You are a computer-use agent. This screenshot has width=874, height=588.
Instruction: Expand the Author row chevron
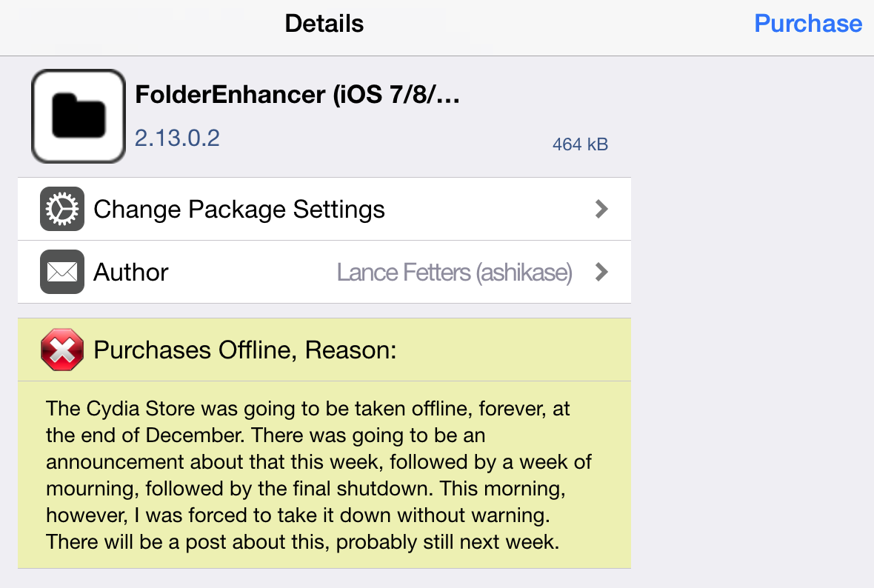[601, 273]
